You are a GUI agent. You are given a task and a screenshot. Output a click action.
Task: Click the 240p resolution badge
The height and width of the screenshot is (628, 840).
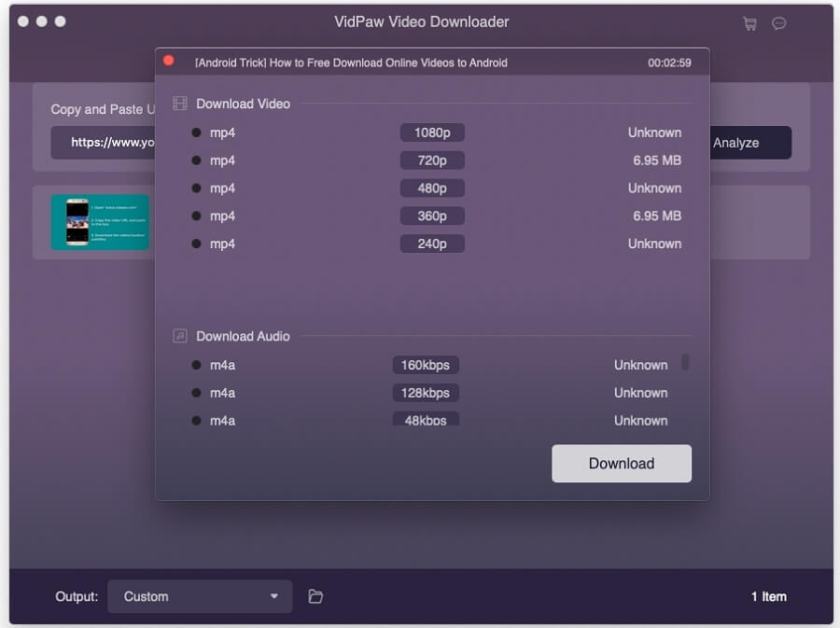[432, 244]
